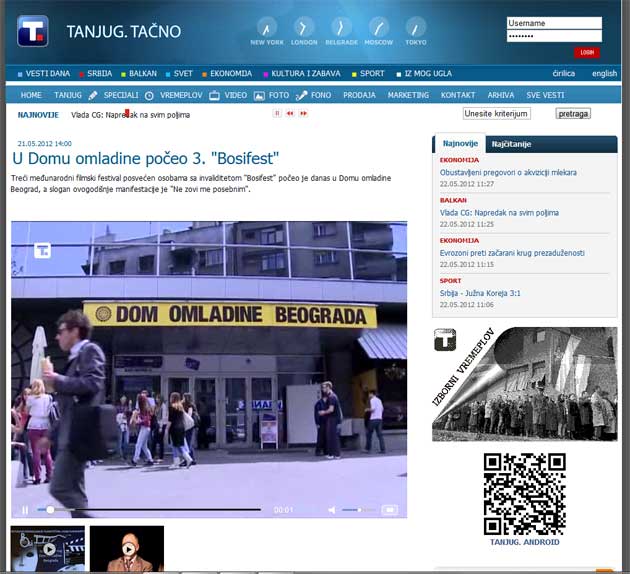Click the Belgrade clock icon

[x=341, y=28]
